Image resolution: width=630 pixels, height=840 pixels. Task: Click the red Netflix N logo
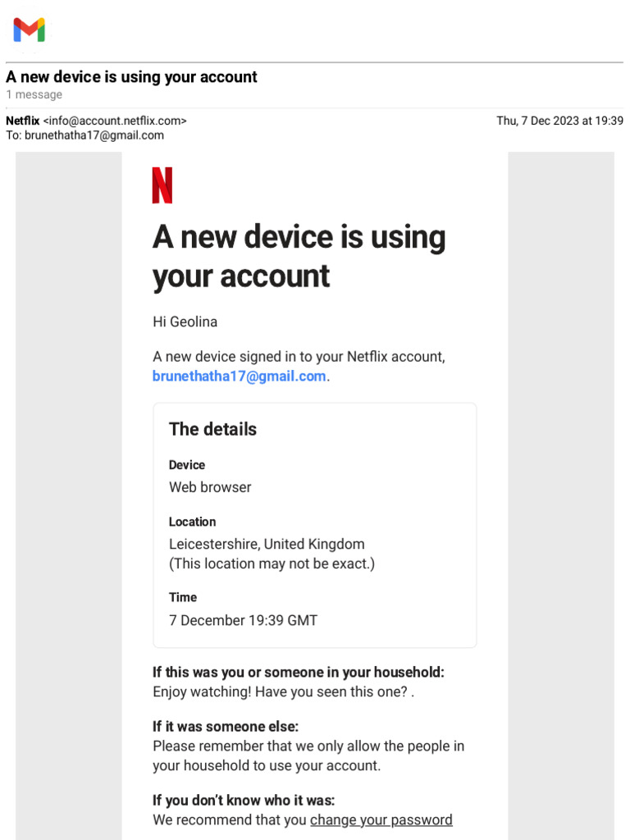162,185
